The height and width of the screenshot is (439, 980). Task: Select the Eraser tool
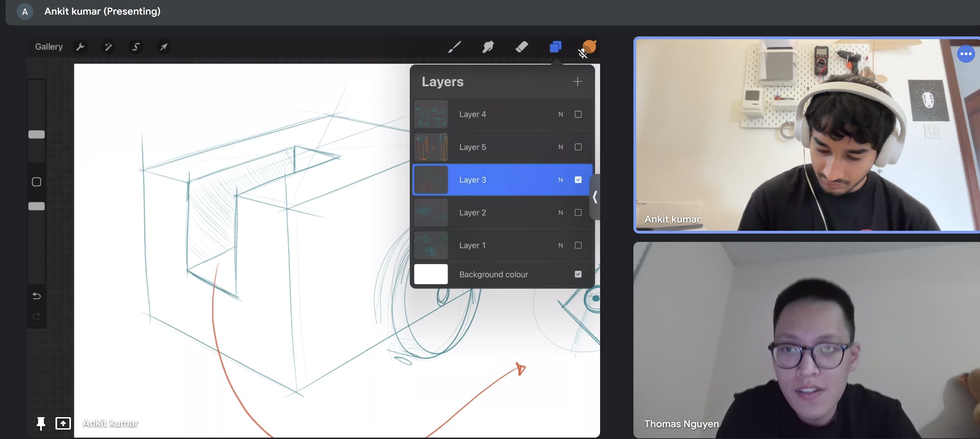(522, 47)
